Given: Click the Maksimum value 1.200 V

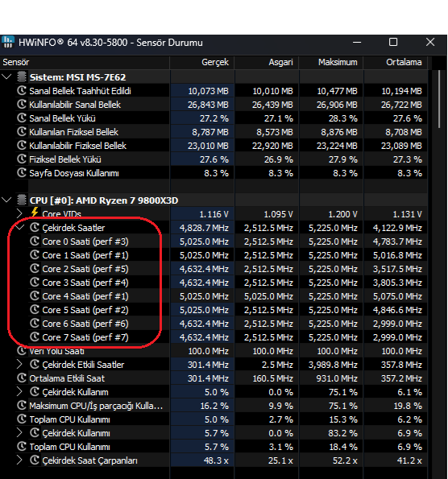Looking at the screenshot, I should coord(342,214).
